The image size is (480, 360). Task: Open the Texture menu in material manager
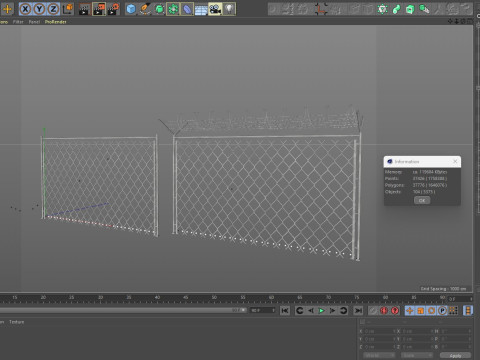point(17,322)
